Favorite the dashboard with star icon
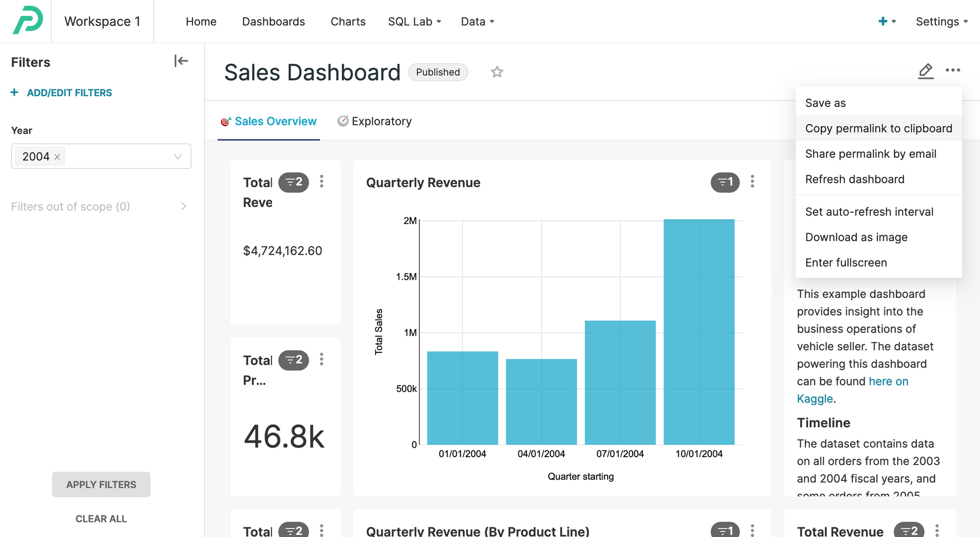The image size is (980, 537). [x=497, y=72]
